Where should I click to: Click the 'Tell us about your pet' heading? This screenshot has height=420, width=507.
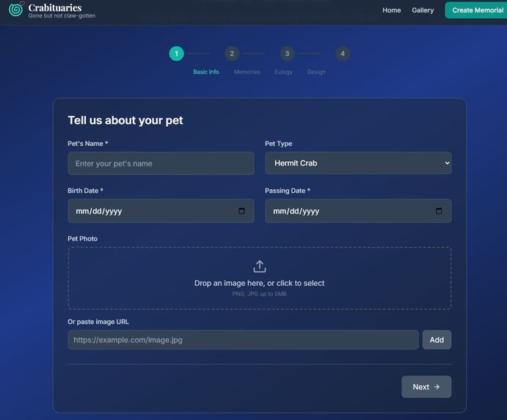tap(125, 120)
